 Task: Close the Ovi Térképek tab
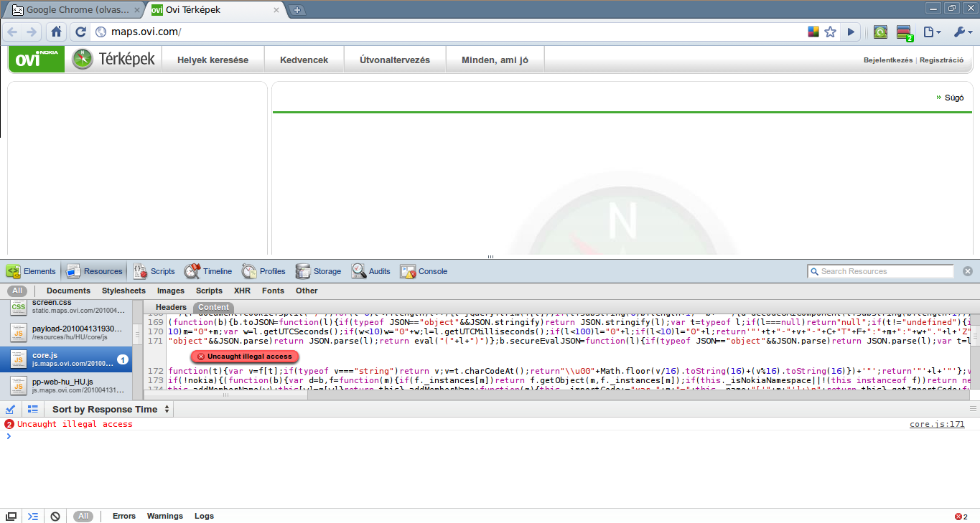point(276,10)
